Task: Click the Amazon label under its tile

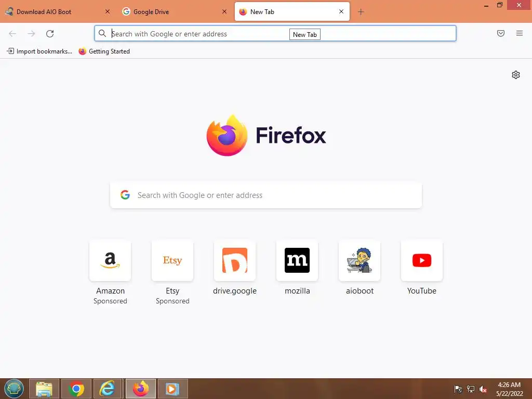Action: point(110,291)
